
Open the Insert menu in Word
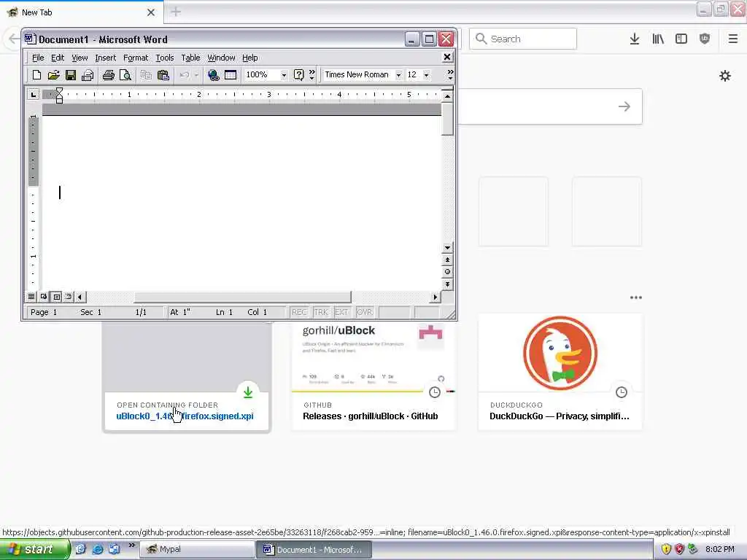click(105, 58)
